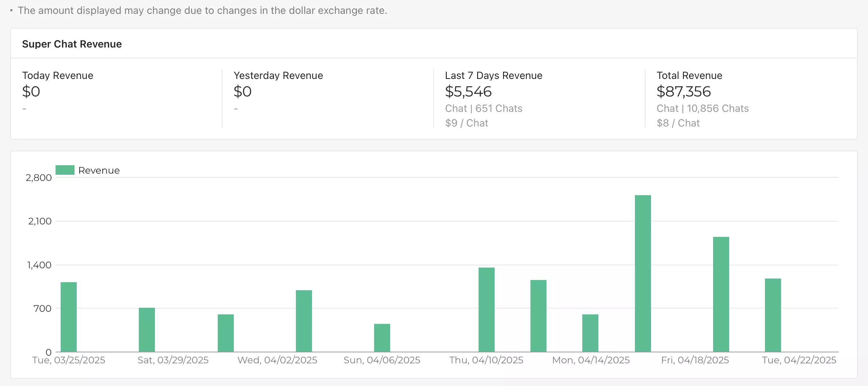Click the $9 / Chat average
This screenshot has height=386, width=868.
pyautogui.click(x=467, y=123)
